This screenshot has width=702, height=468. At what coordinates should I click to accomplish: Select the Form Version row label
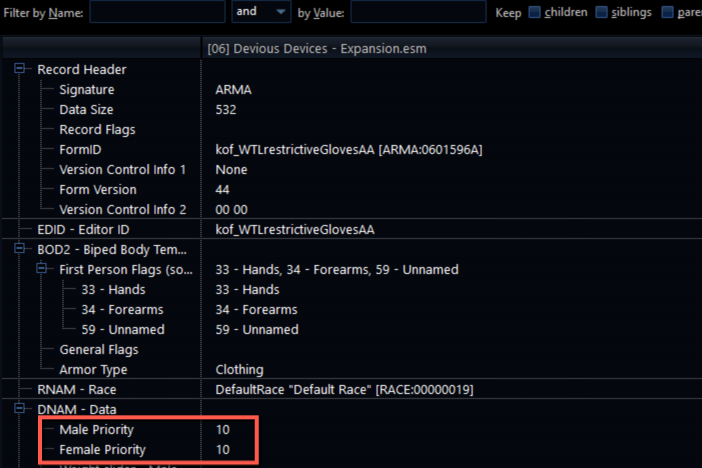point(98,190)
